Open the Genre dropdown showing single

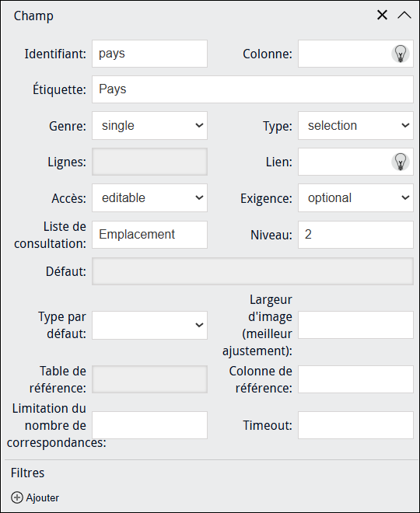pos(149,126)
